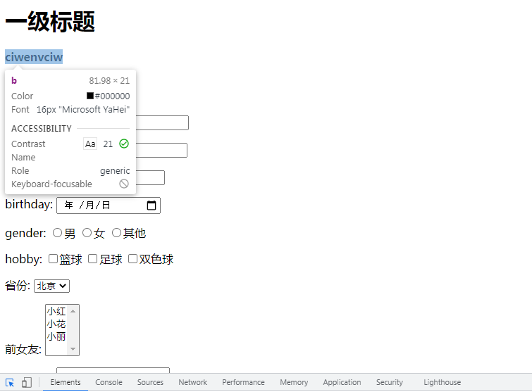Switch to the Security tab
Viewport: 532px width, 392px height.
pos(390,382)
